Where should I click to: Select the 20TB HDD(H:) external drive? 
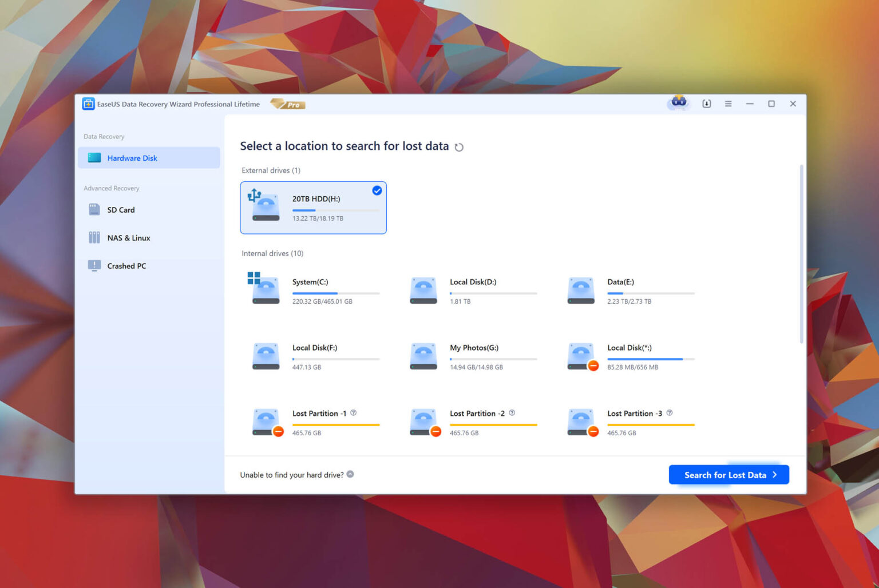pos(314,208)
